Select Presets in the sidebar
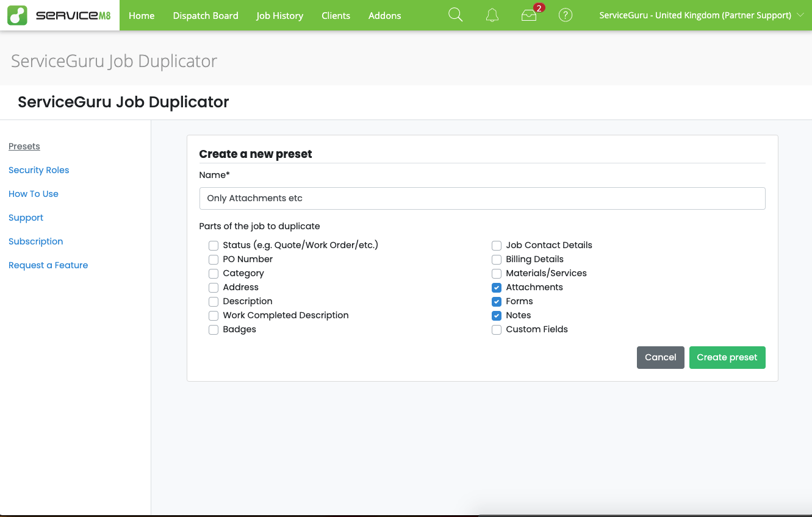 pos(24,146)
